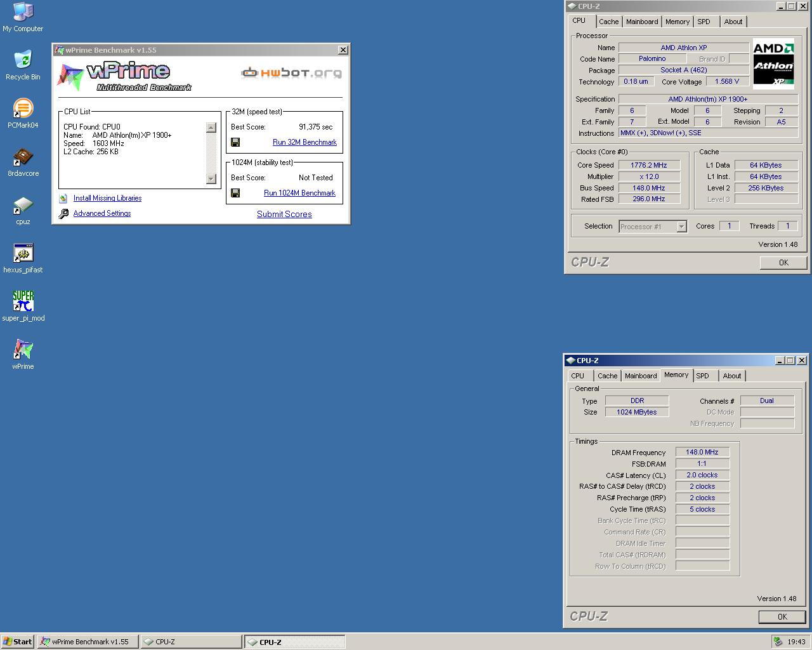Switch to Mainboard tab in lower CPU-Z window
The width and height of the screenshot is (812, 650).
click(641, 376)
